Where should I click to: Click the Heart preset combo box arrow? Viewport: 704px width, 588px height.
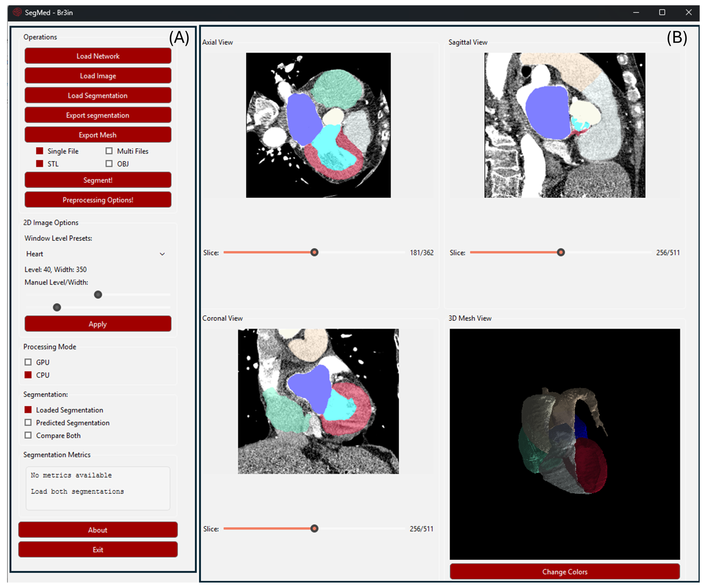tap(162, 254)
